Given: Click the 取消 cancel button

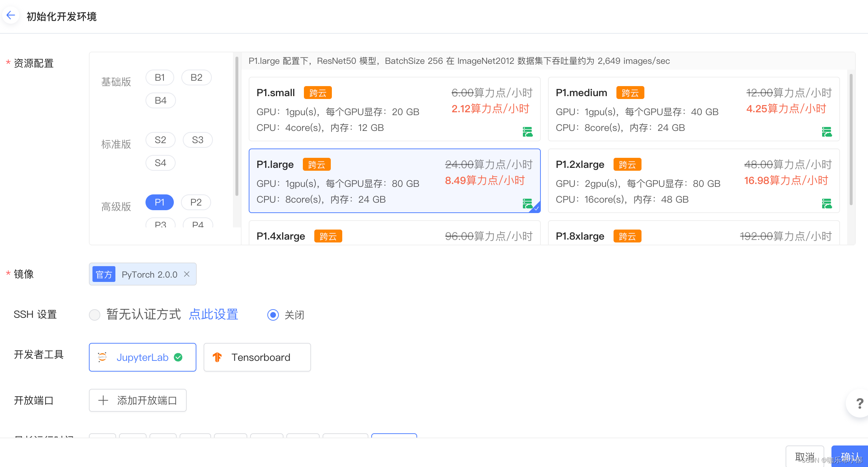Looking at the screenshot, I should pyautogui.click(x=804, y=456).
